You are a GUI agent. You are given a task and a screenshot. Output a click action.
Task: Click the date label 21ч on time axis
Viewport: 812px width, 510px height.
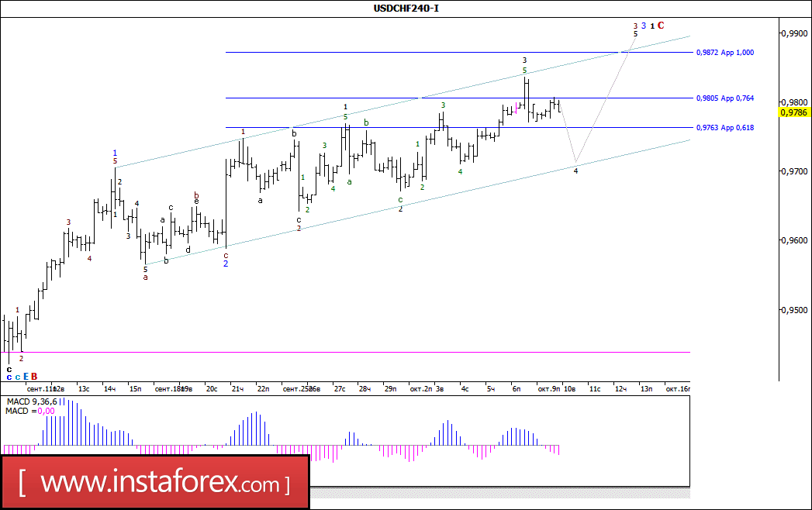pyautogui.click(x=237, y=389)
